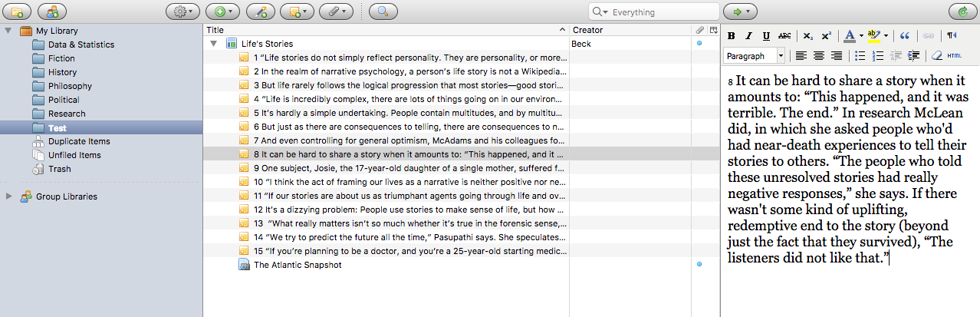Screen dimensions: 980x317
Task: Add item by identifier with the wand icon
Action: [x=261, y=12]
